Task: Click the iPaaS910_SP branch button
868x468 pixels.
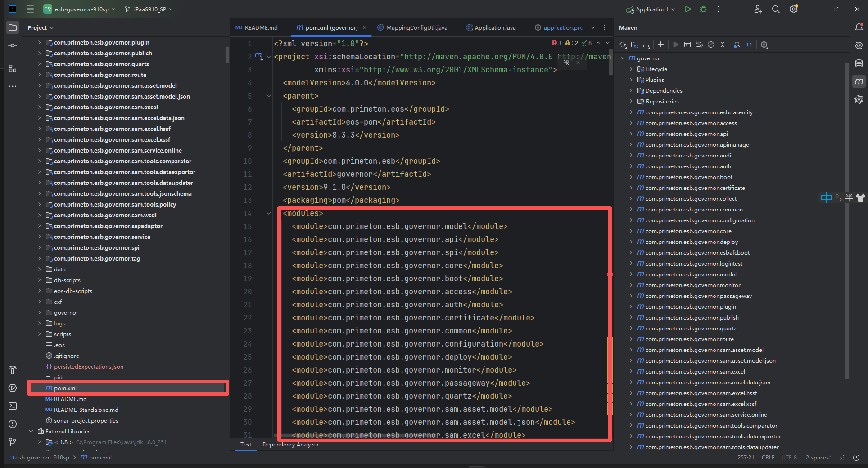Action: pyautogui.click(x=149, y=9)
